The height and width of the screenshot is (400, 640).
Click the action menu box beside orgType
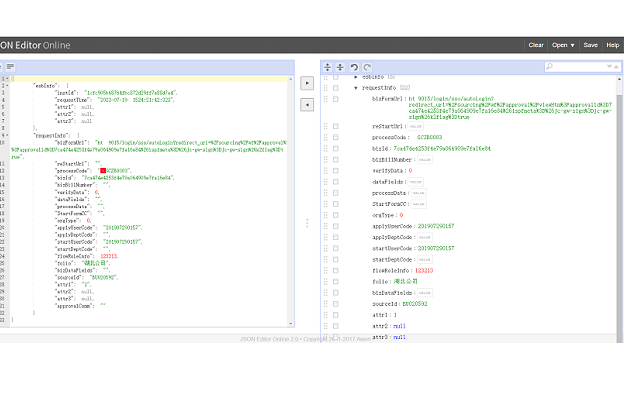pos(335,215)
